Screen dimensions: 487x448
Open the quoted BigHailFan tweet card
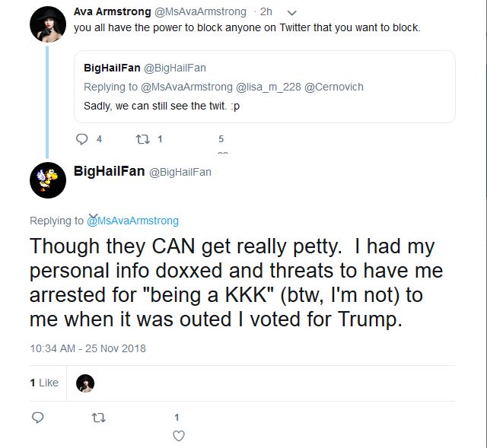[265, 87]
